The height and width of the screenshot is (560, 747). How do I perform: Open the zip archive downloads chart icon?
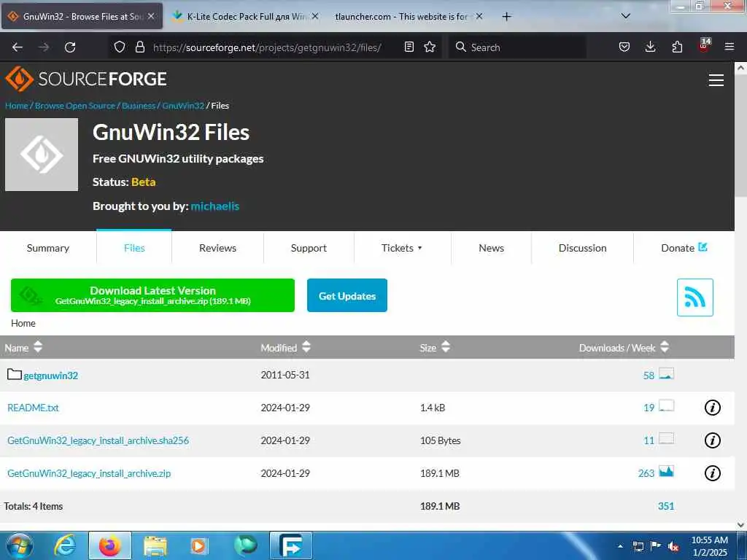pyautogui.click(x=667, y=472)
